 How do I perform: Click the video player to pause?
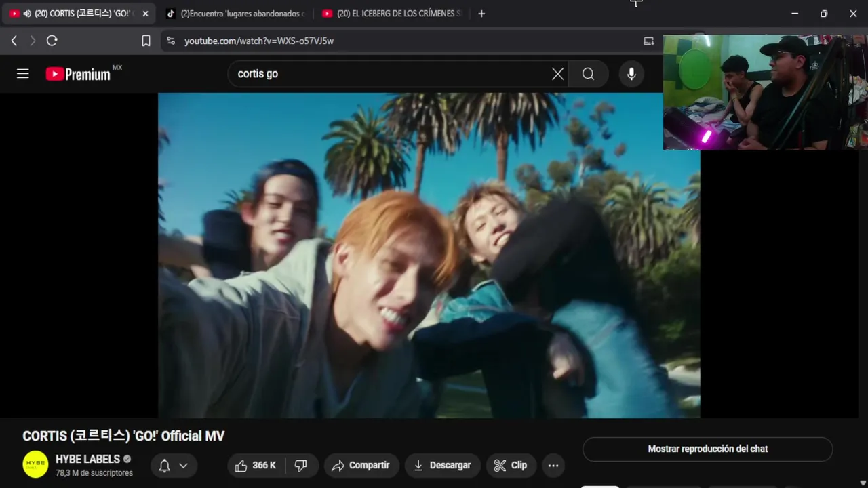(429, 255)
